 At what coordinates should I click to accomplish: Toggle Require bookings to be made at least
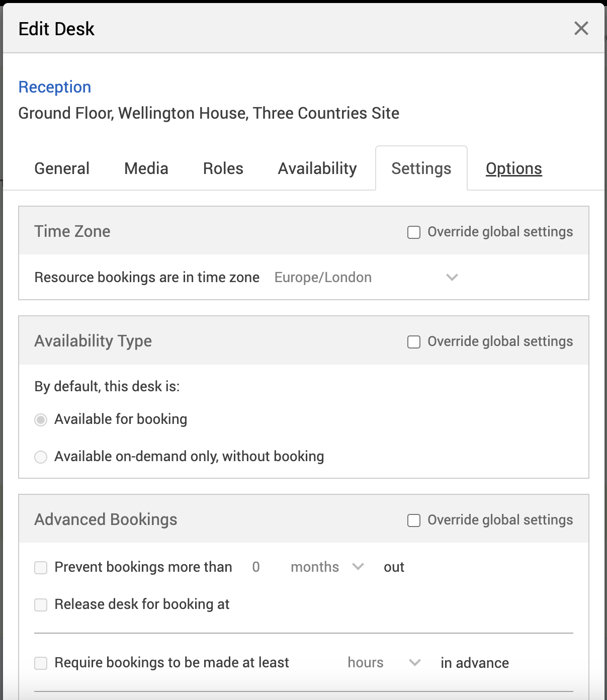tap(41, 663)
